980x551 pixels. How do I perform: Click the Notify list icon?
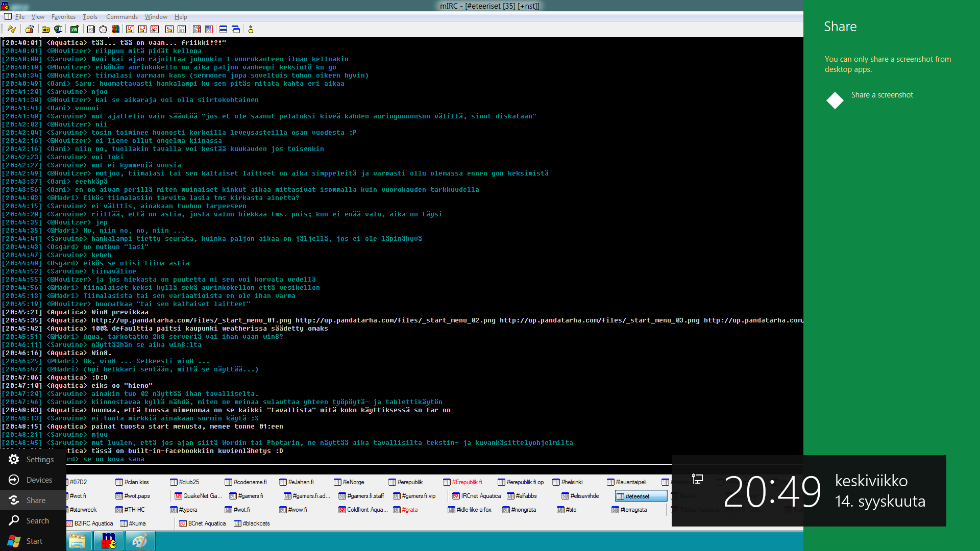tap(197, 29)
